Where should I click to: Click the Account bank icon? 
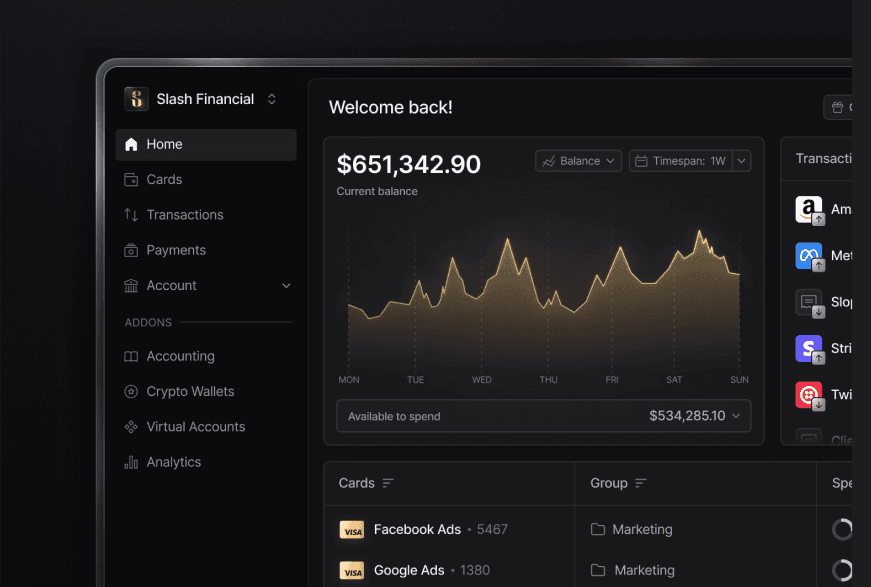click(131, 285)
